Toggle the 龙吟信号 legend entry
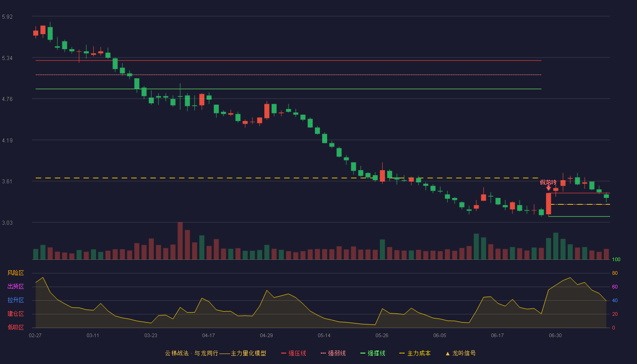Screen dimensions: 637x364 click(x=460, y=353)
